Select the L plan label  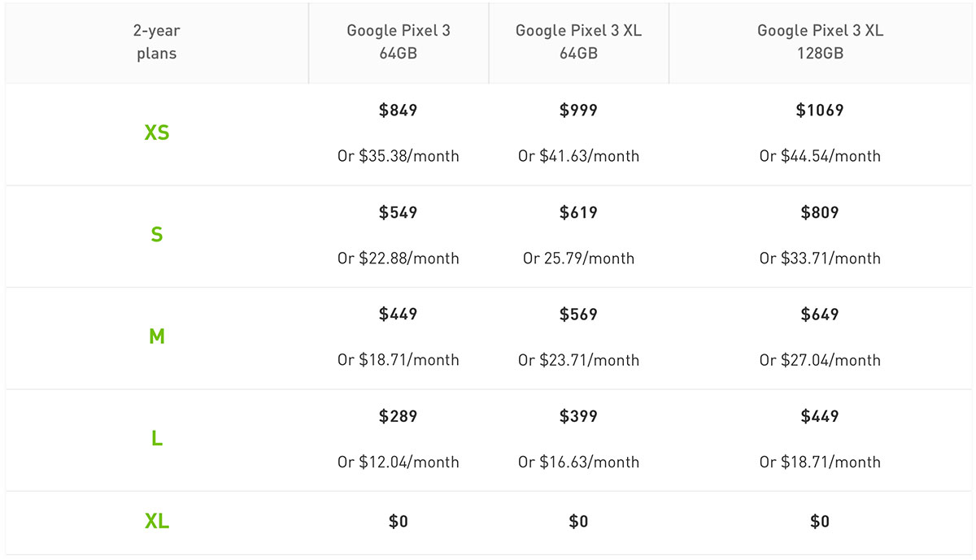tap(157, 439)
